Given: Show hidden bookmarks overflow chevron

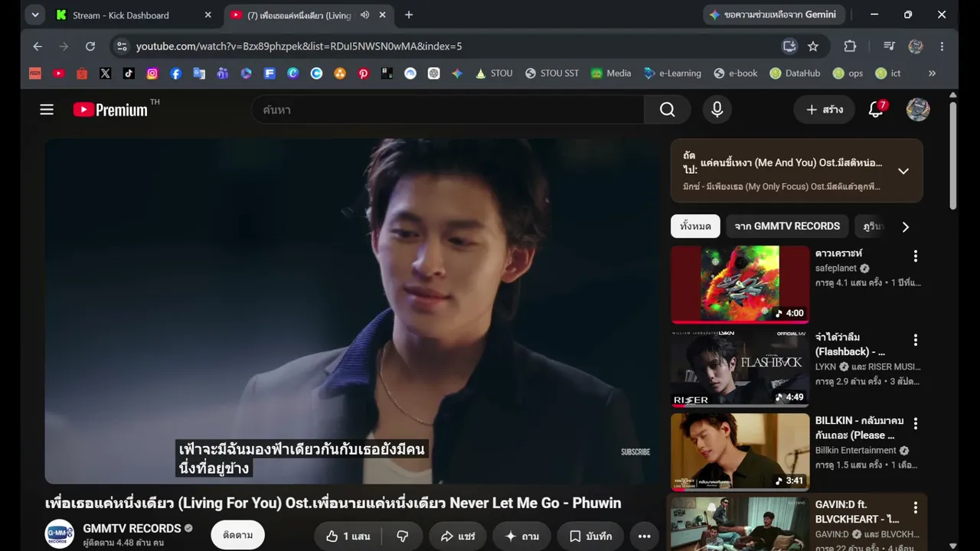Looking at the screenshot, I should click(932, 73).
